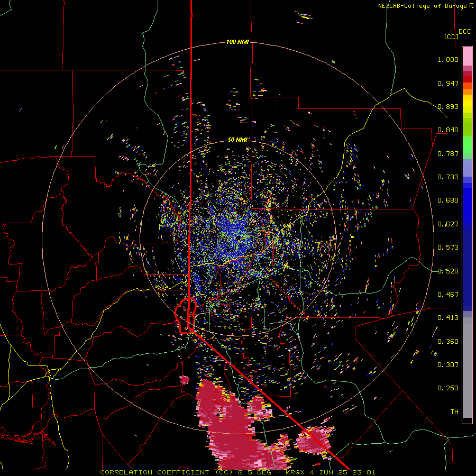Click the DCC product label
This screenshot has height=476, width=476.
tap(464, 32)
